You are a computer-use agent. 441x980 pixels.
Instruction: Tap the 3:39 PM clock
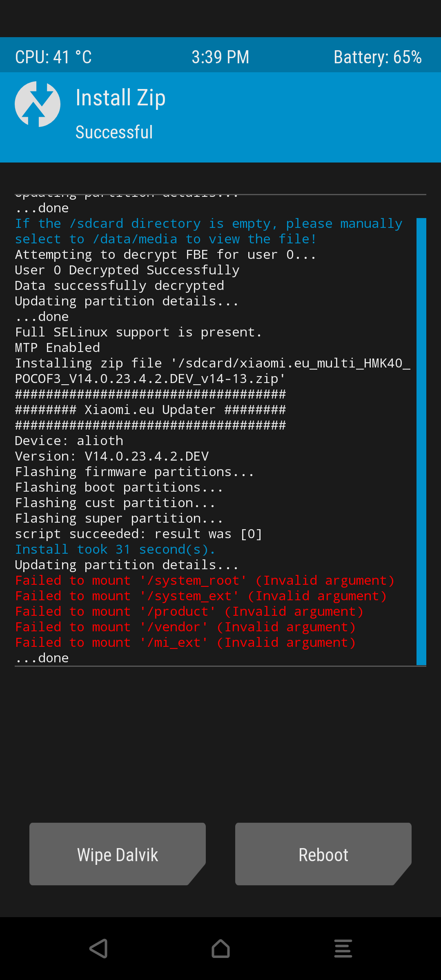(x=220, y=57)
